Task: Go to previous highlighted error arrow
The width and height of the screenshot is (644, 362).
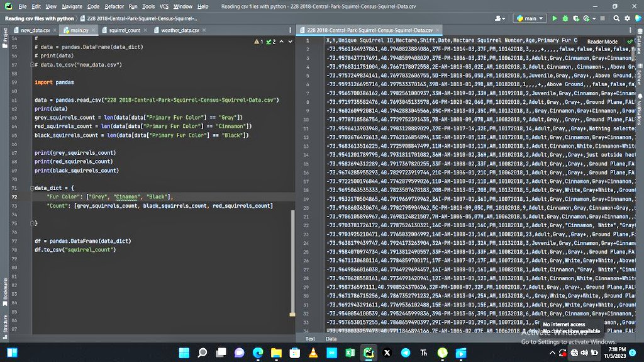Action: tap(282, 42)
